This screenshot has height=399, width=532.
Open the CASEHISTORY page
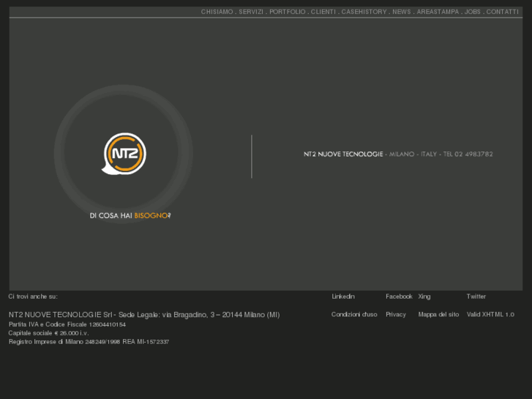tap(364, 12)
